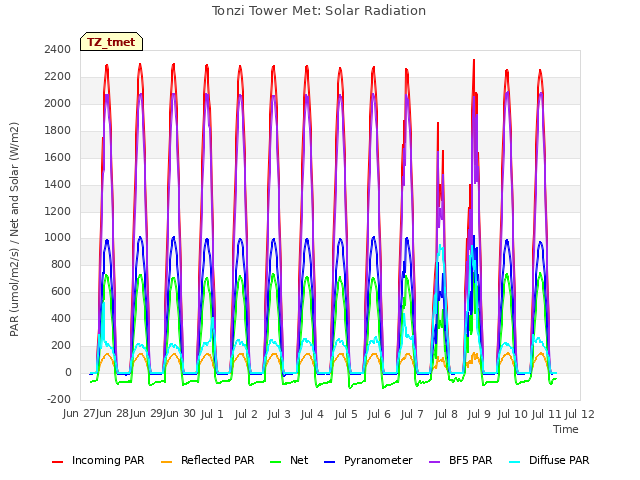Click the red Incoming PAR legend swatch
Screen dimensions: 640x480
[58, 462]
